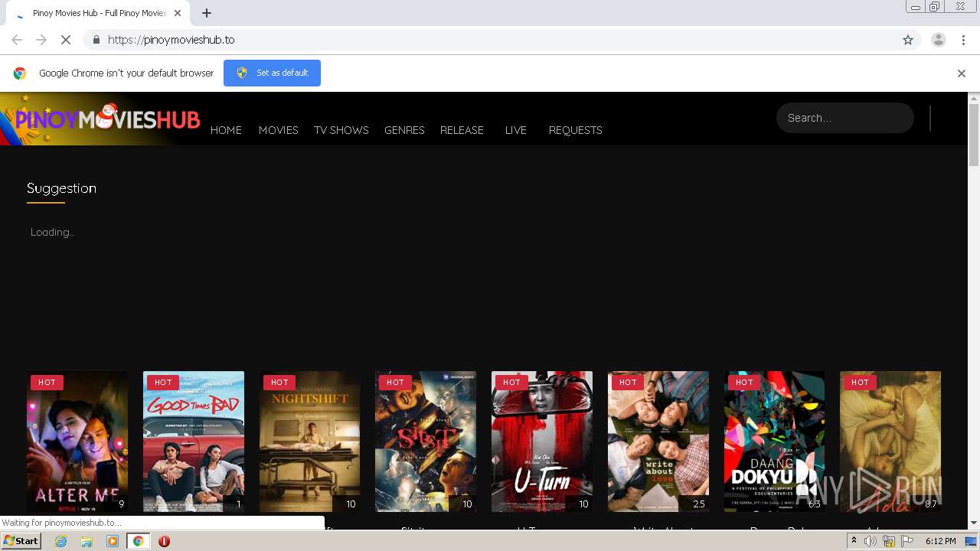Stop loading the page in Chrome
Viewport: 980px width, 551px height.
(x=65, y=40)
